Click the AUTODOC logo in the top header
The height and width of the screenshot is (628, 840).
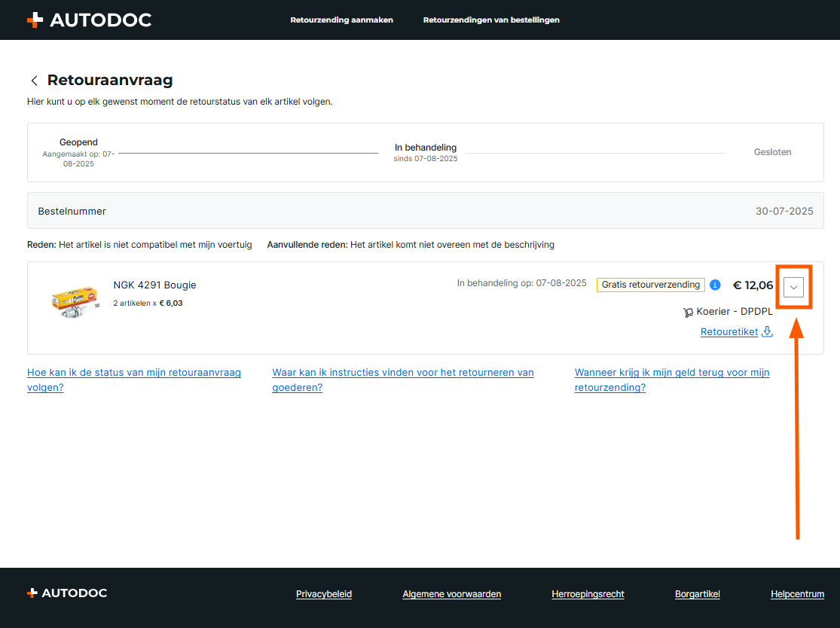tap(89, 20)
